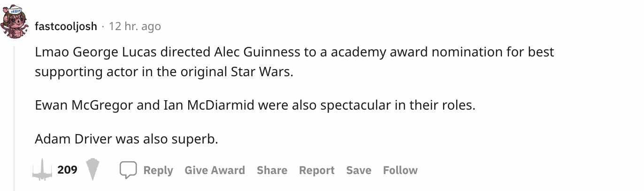Downvote the comment using the Star Destroyer icon

click(93, 170)
